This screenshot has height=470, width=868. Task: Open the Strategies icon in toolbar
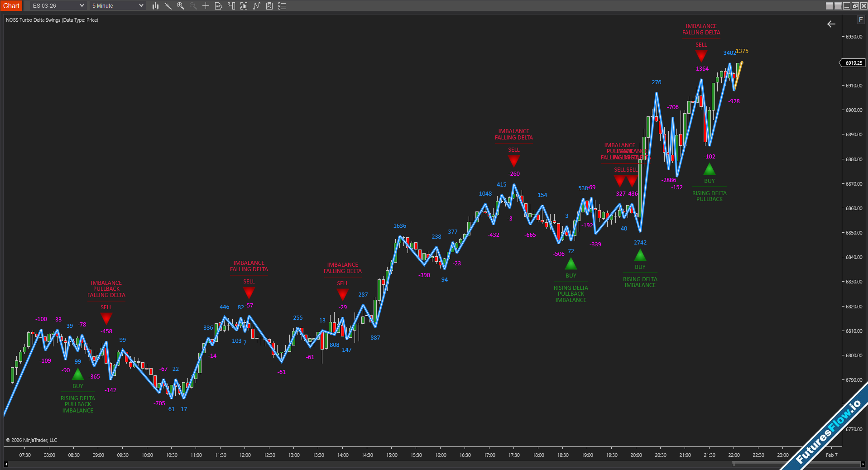tap(269, 6)
